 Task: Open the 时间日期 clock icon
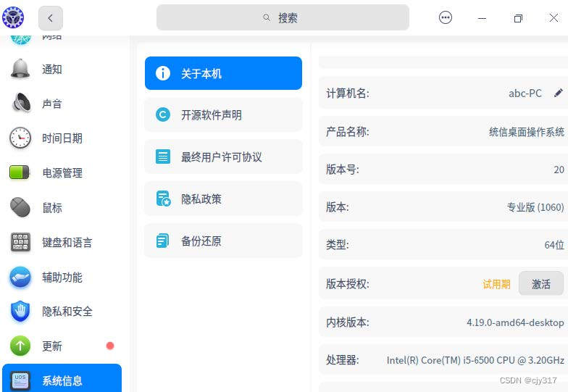[20, 138]
